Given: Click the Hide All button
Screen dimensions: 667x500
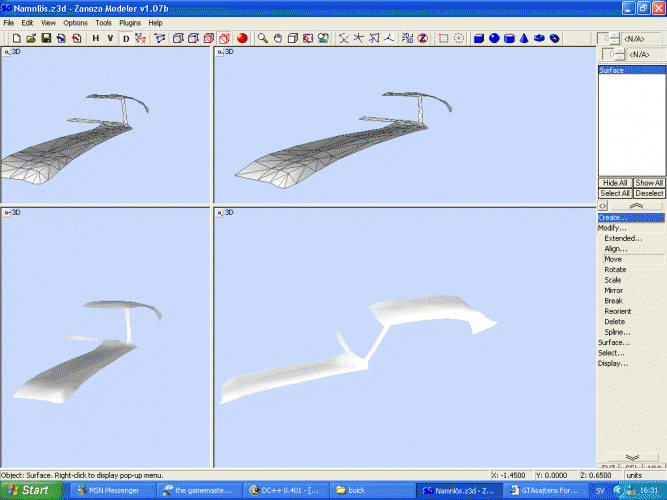Looking at the screenshot, I should (x=614, y=183).
